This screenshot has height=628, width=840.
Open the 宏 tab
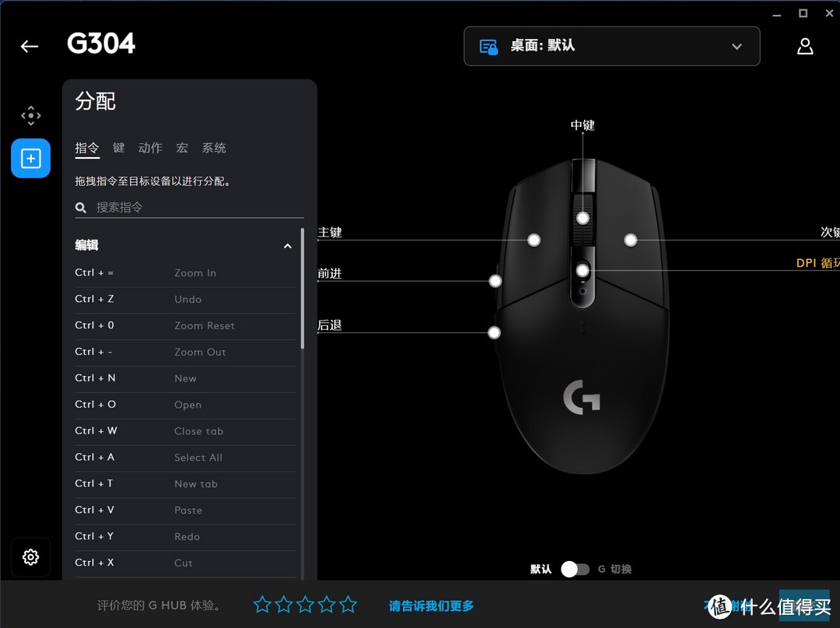[x=181, y=148]
